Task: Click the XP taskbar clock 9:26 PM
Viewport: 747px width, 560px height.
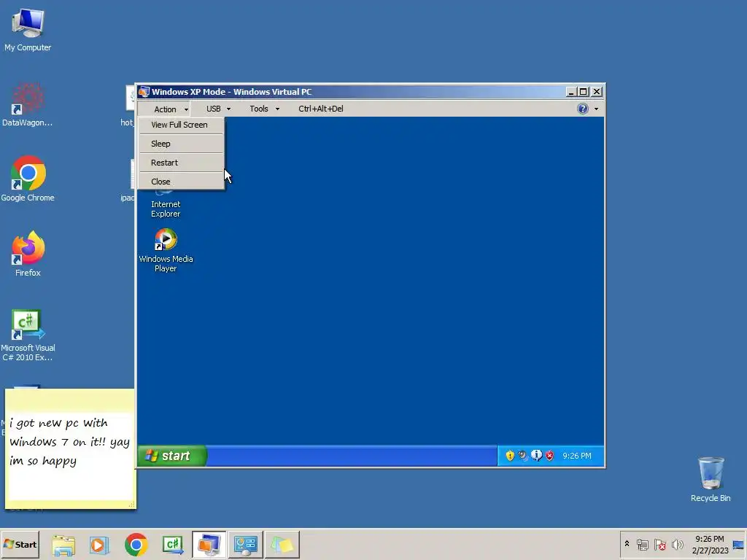Action: (576, 456)
